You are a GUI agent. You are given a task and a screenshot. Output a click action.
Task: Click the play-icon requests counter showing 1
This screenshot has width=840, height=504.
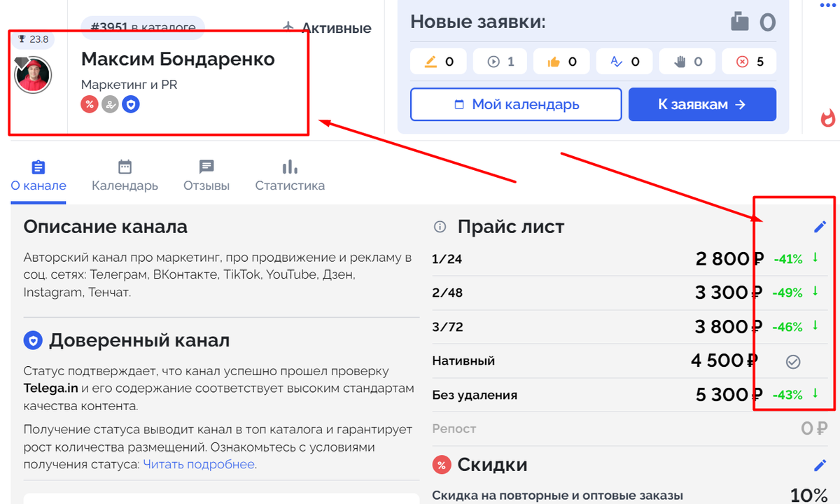click(x=501, y=62)
